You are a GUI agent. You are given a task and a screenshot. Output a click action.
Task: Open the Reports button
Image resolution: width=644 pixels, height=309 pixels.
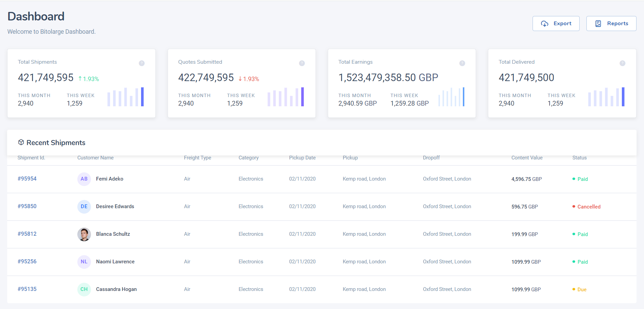coord(611,24)
